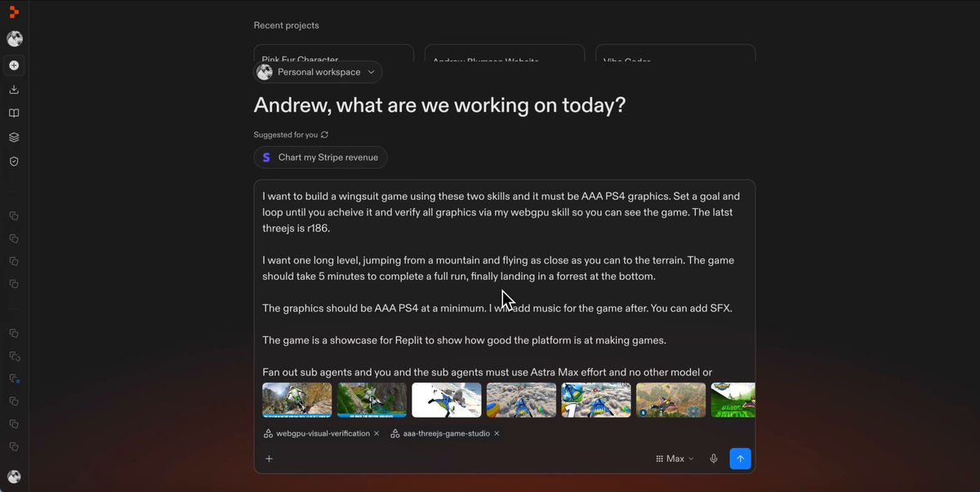Refresh the Suggested for you list
Screen dimensions: 980x492
(325, 135)
